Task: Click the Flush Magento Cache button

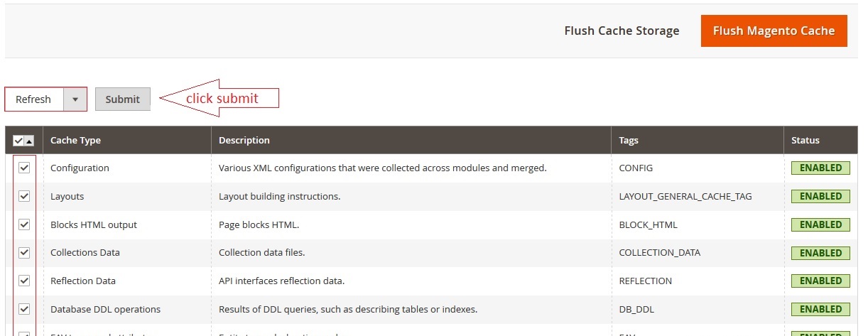Action: [x=774, y=31]
